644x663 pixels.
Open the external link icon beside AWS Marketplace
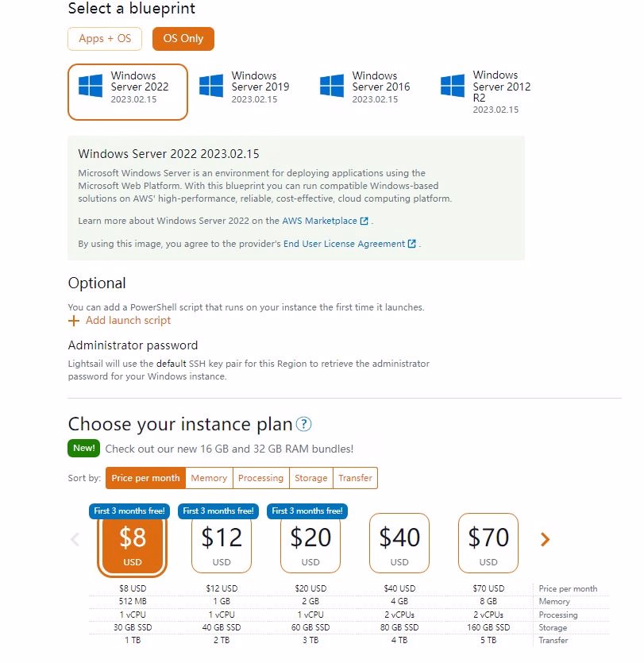click(x=364, y=221)
